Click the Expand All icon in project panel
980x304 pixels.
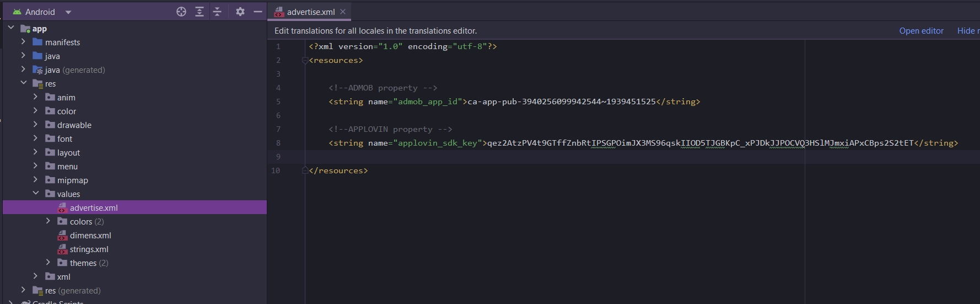click(x=200, y=12)
